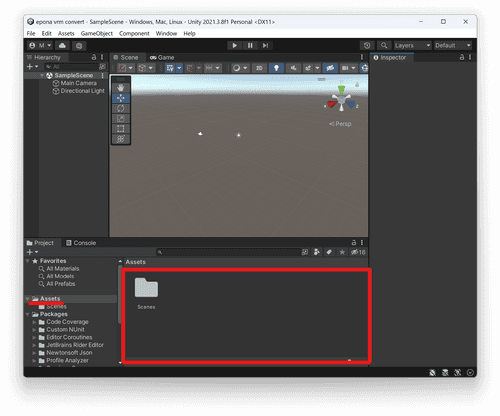Screen dimensions: 500x416
Task: Toggle scene lighting bulb
Action: [x=276, y=68]
